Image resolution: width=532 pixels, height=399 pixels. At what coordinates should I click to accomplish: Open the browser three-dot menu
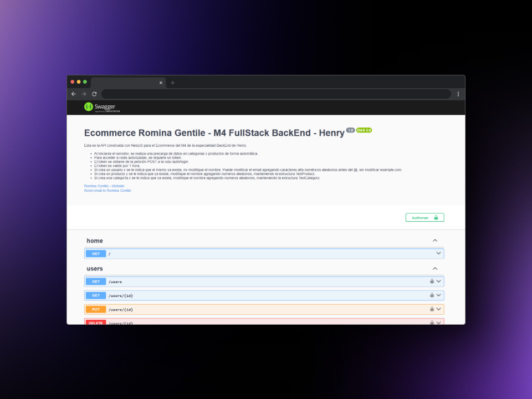[458, 94]
